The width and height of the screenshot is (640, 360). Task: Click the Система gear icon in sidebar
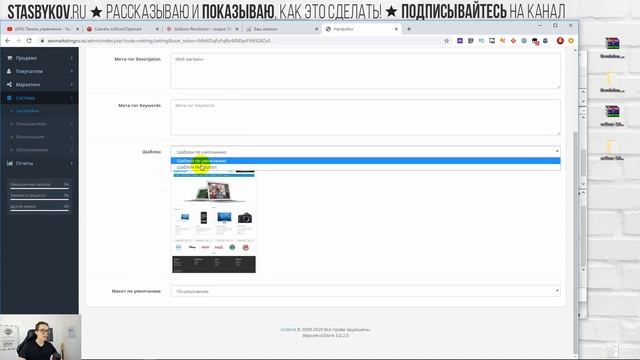(9, 98)
